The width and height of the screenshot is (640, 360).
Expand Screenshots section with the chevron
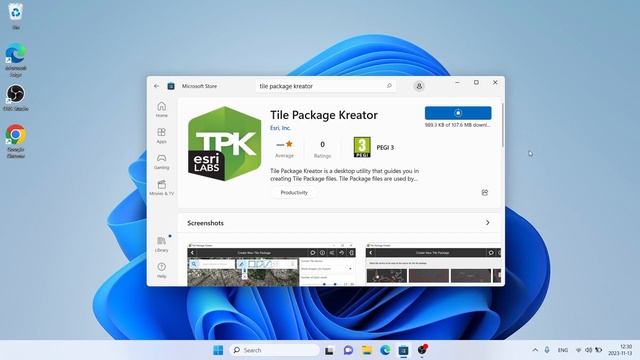coord(488,223)
